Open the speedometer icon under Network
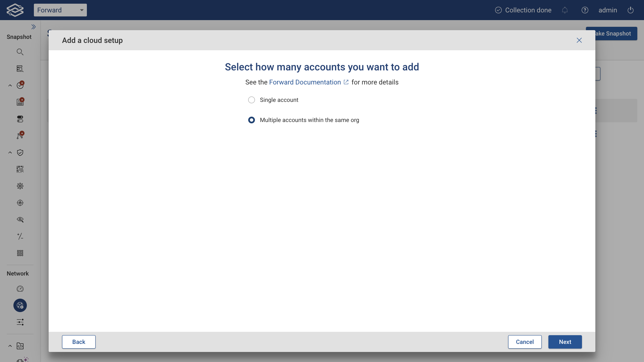Viewport: 644px width, 362px height. click(20, 289)
